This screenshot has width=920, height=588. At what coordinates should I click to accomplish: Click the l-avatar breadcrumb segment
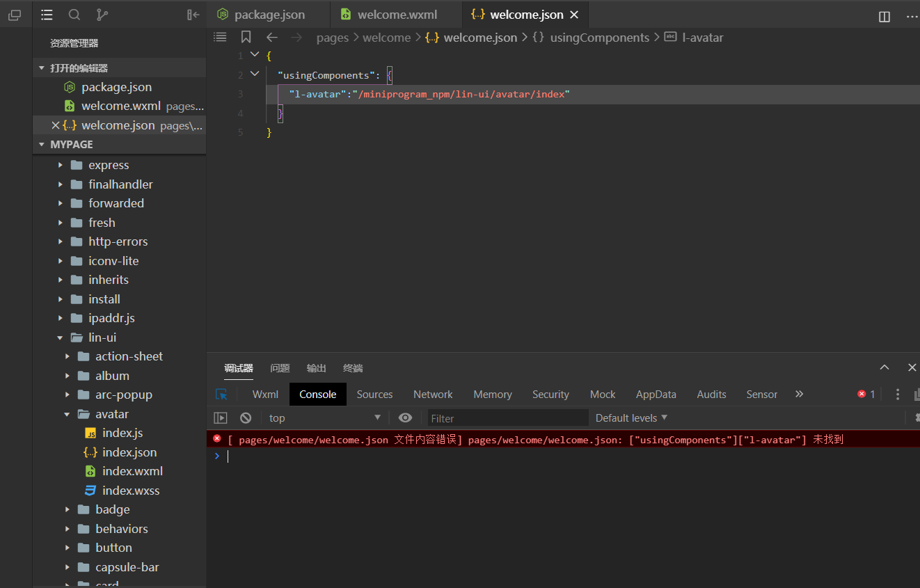coord(703,38)
